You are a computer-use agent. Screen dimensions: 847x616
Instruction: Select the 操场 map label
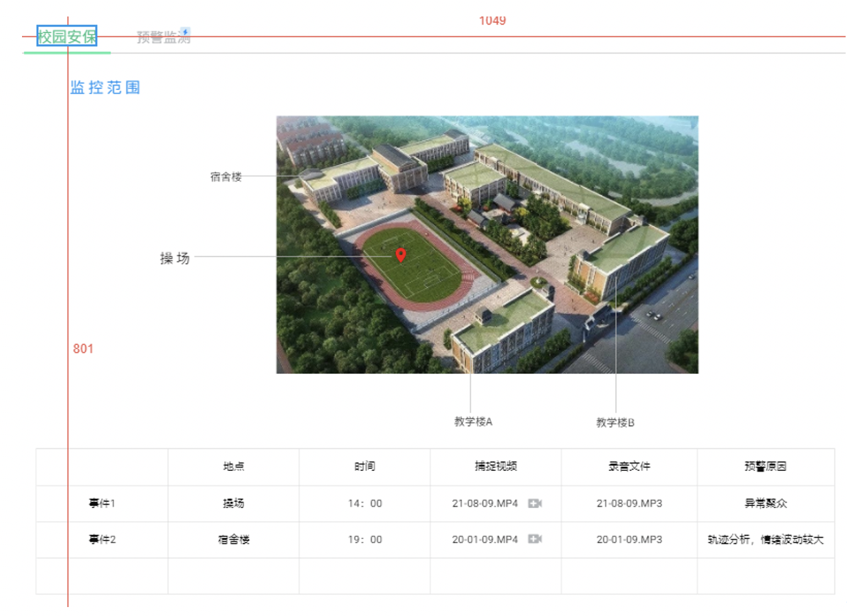175,258
